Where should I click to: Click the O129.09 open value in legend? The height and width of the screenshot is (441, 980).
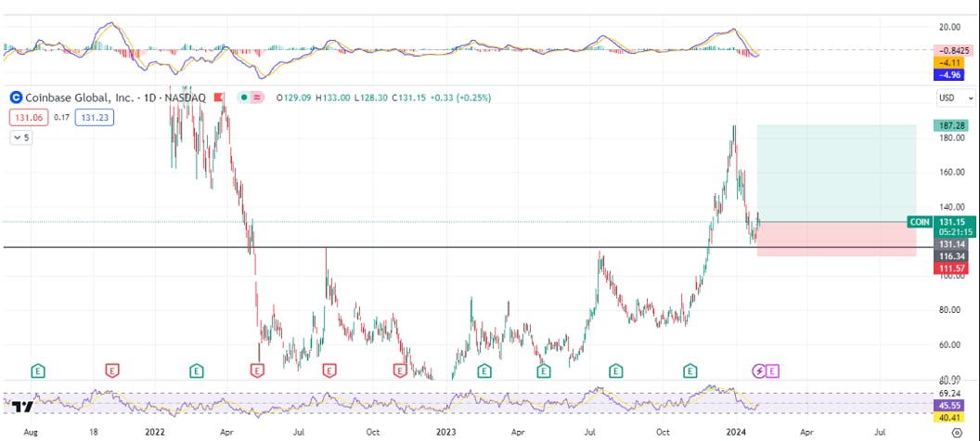(295, 97)
